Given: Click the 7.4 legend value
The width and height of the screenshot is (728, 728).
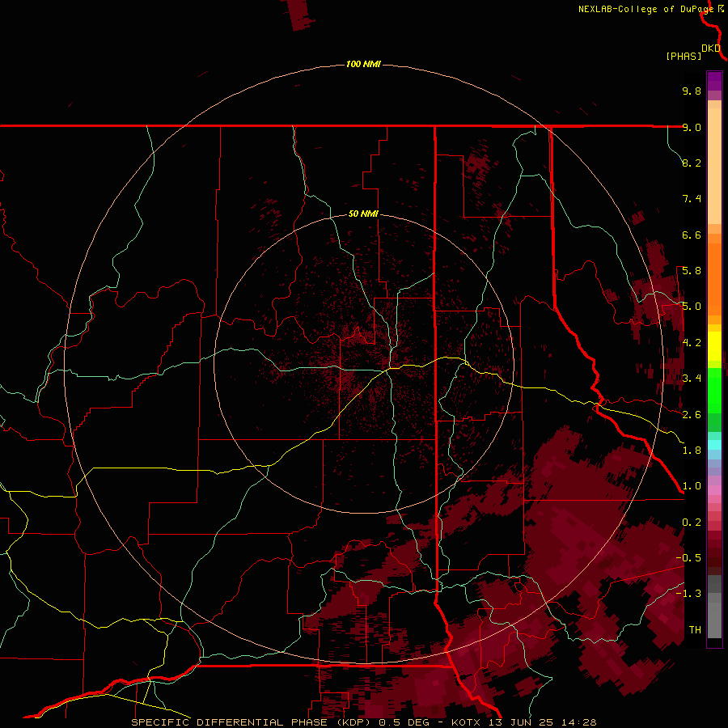Looking at the screenshot, I should 692,199.
